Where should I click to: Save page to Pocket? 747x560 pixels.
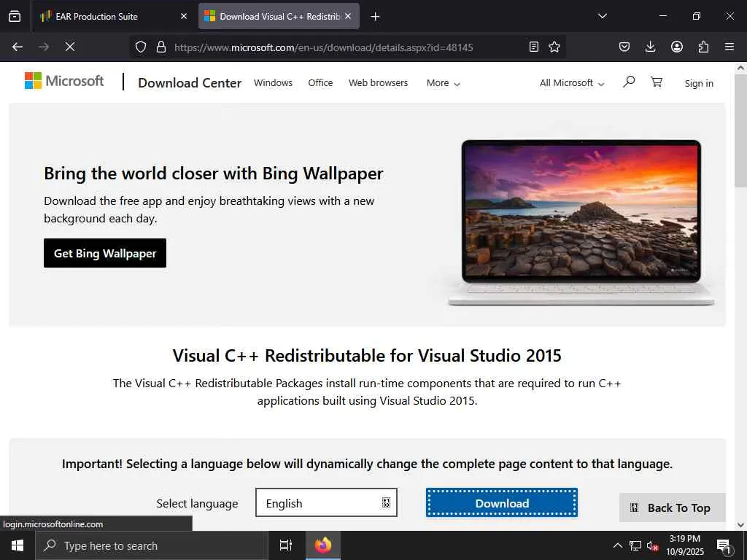[624, 47]
